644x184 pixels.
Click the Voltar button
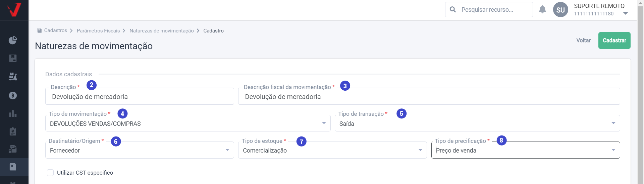pos(583,40)
